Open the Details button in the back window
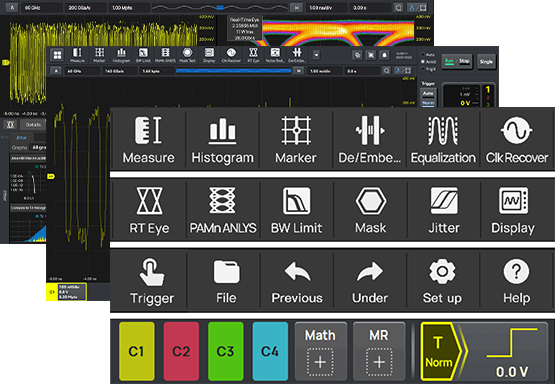 click(33, 125)
